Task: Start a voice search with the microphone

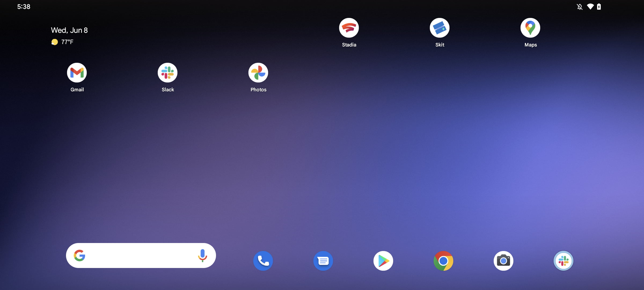Action: coord(203,256)
